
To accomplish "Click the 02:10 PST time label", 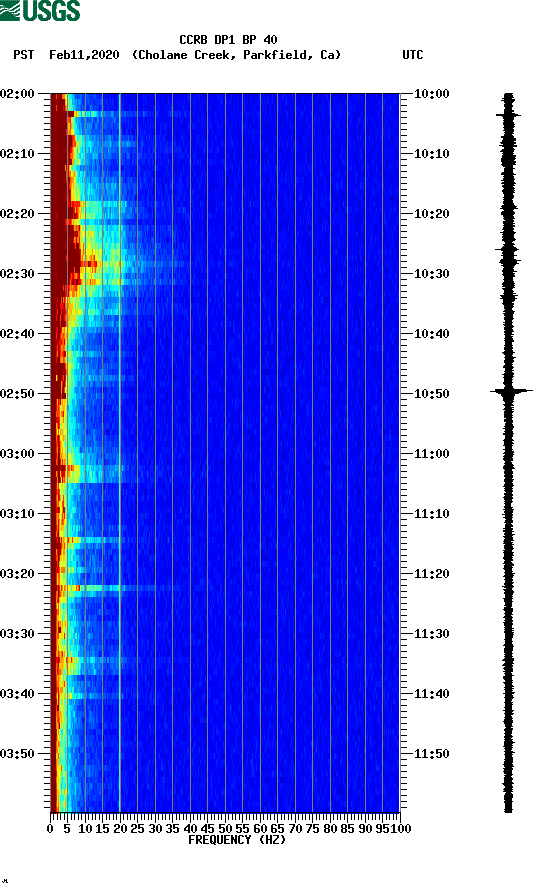I will [x=18, y=154].
